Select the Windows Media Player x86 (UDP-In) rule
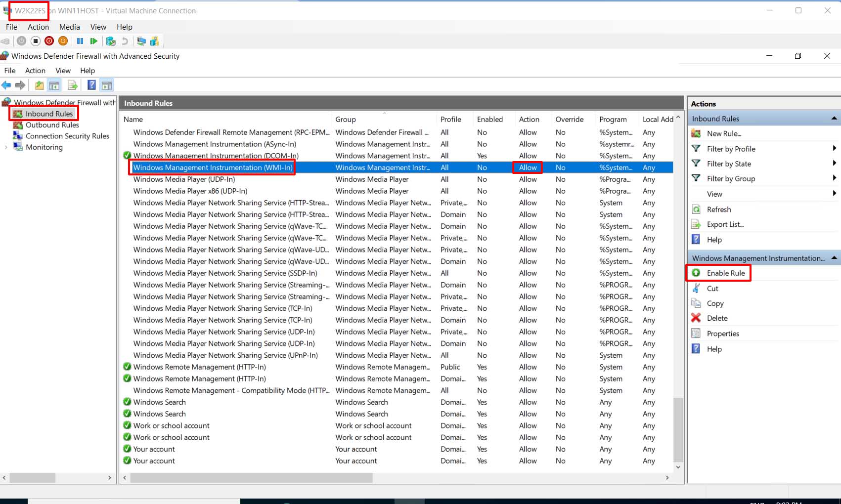Screen dimensions: 841x504 pos(397,191)
